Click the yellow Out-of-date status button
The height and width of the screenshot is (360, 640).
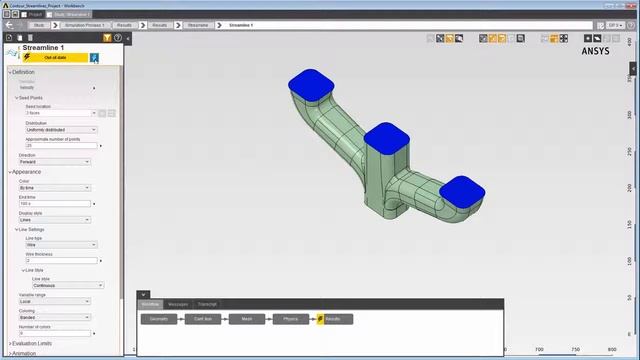(55, 58)
